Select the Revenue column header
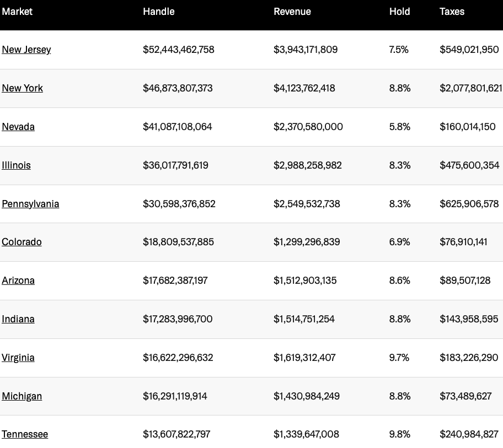The image size is (503, 448). click(x=292, y=12)
